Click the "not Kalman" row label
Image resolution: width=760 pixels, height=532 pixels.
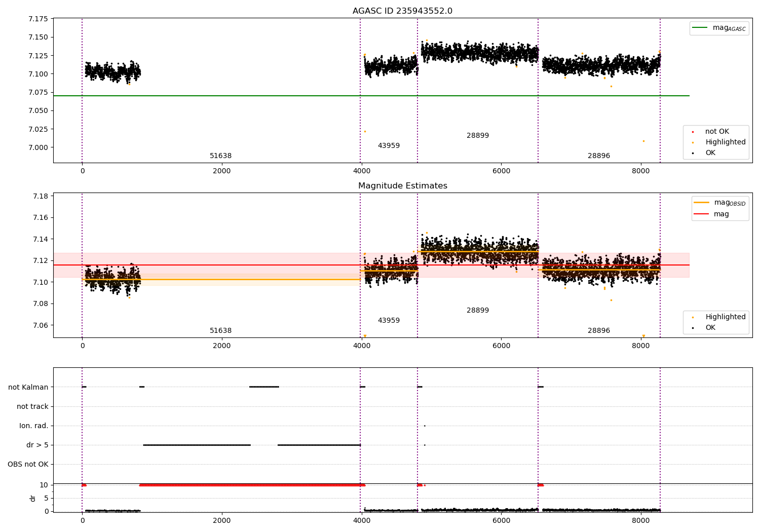click(x=28, y=387)
